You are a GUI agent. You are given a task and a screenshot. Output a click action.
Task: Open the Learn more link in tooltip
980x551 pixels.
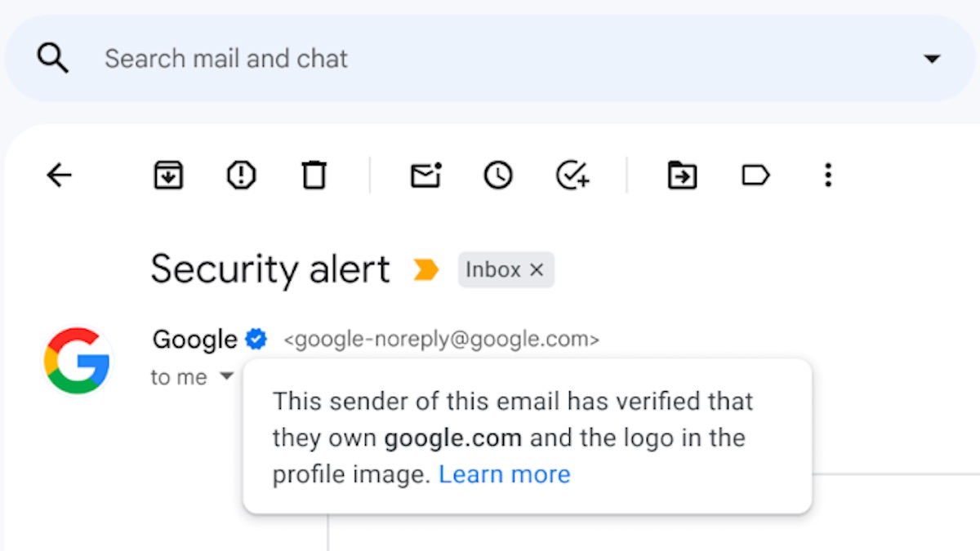click(x=504, y=473)
